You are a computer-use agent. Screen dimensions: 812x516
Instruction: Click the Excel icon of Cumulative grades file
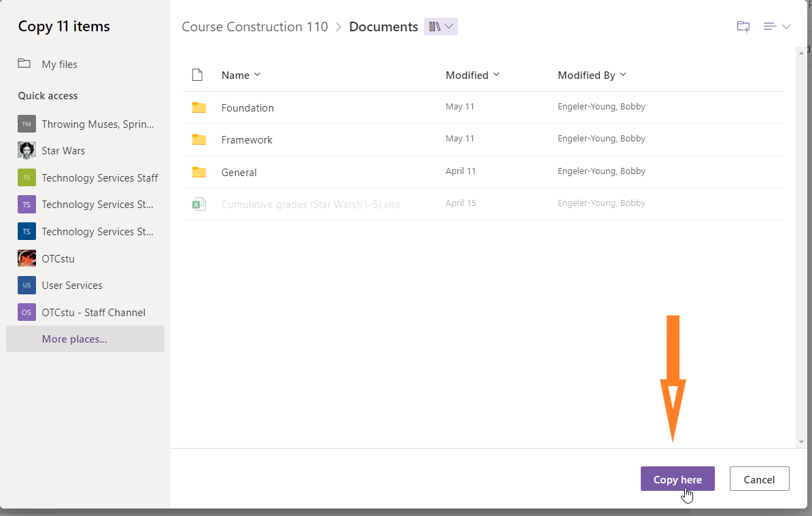pos(199,204)
